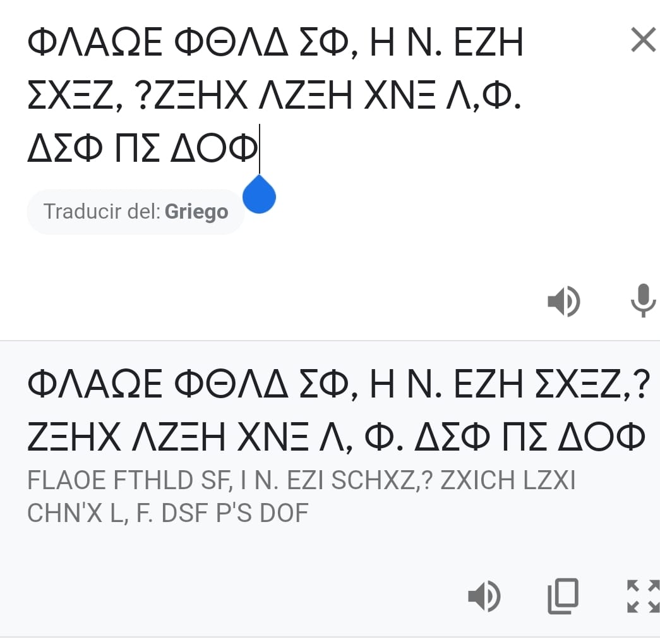Copy the translation to clipboard
Screen dimensions: 660x644
(x=563, y=596)
